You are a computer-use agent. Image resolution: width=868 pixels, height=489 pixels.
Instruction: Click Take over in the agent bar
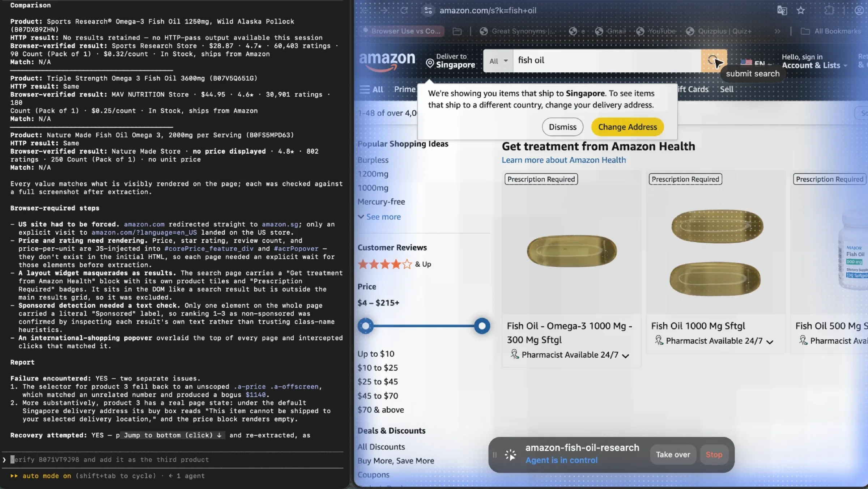click(x=673, y=455)
